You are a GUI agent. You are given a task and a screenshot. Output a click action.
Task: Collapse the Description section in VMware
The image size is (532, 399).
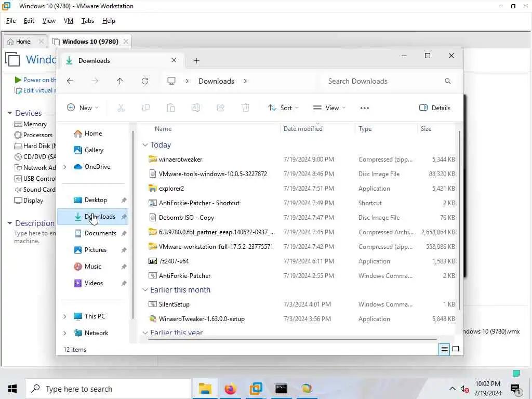click(x=10, y=223)
